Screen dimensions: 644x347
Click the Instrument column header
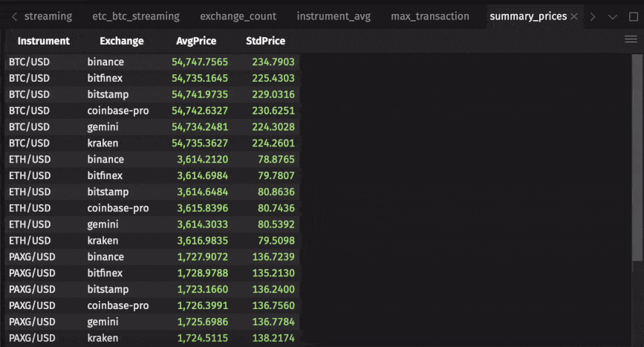click(43, 42)
